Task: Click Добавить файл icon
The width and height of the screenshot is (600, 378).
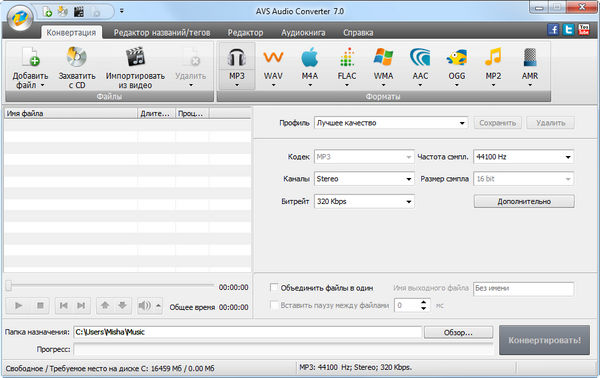Action: click(x=31, y=57)
